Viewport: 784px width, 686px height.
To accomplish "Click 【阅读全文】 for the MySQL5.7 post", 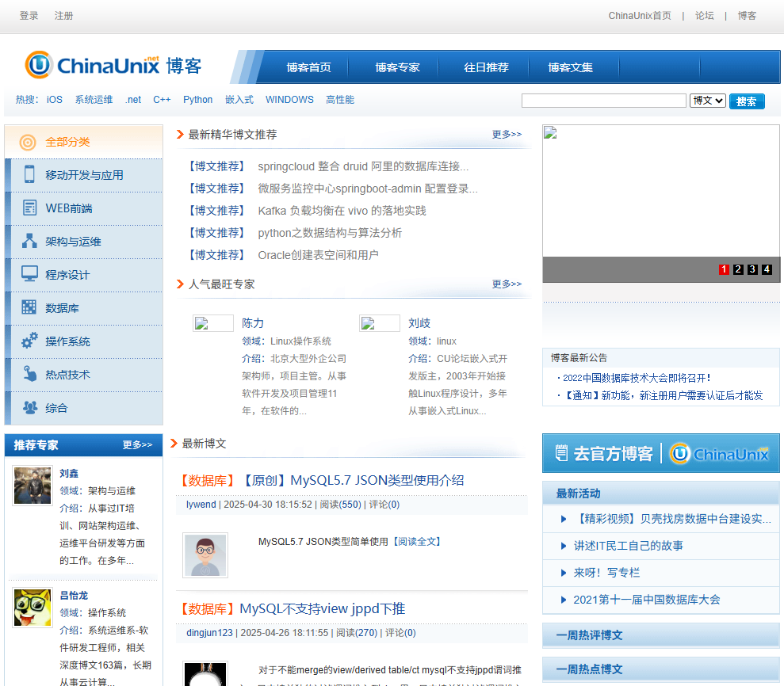I will pyautogui.click(x=416, y=542).
